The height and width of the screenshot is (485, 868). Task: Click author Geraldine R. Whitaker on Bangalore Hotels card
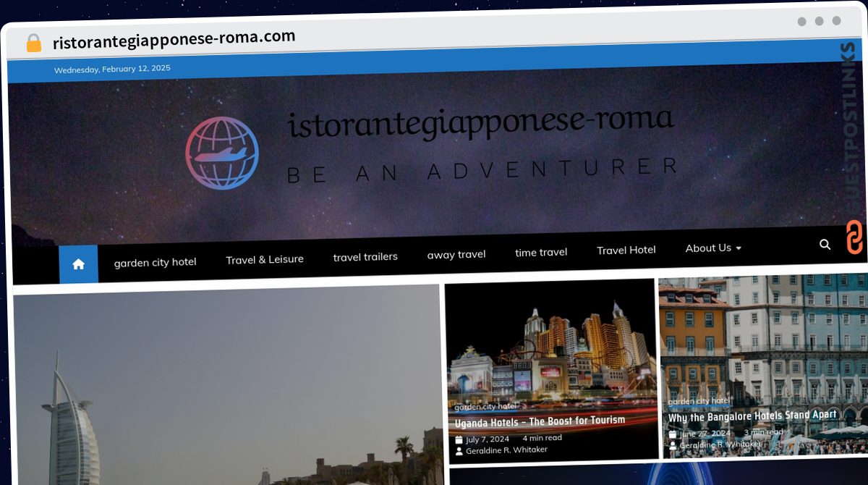click(x=720, y=444)
